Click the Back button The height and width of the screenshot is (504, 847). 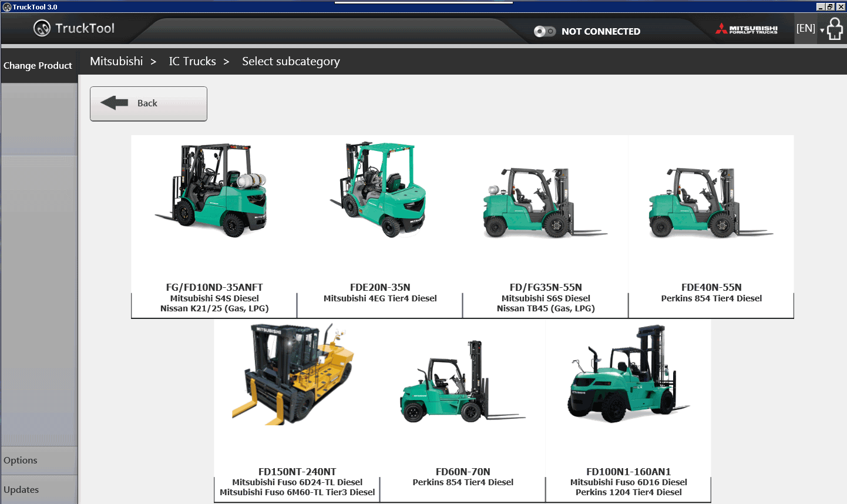click(x=149, y=104)
